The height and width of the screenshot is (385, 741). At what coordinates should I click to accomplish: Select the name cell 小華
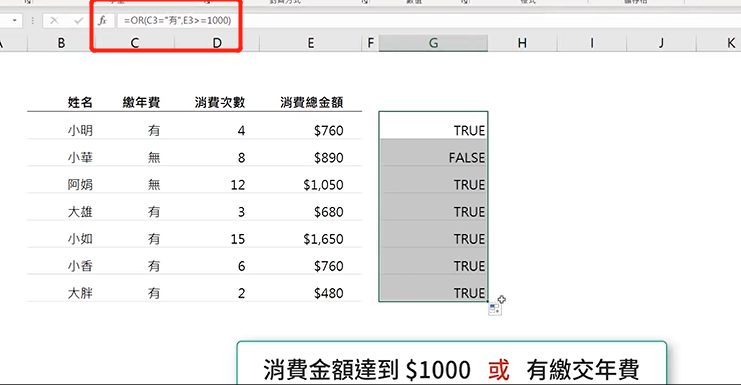coord(80,157)
